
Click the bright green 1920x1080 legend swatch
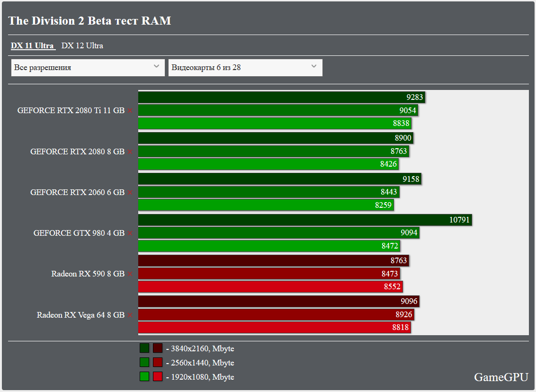(144, 377)
